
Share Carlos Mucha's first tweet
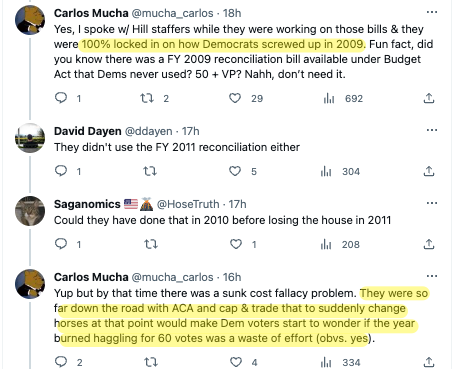point(429,98)
